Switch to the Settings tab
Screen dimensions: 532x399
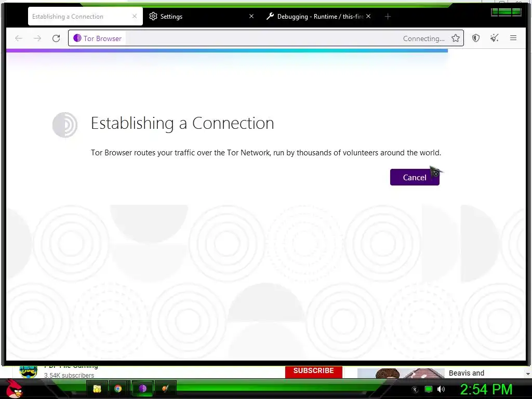click(x=202, y=16)
